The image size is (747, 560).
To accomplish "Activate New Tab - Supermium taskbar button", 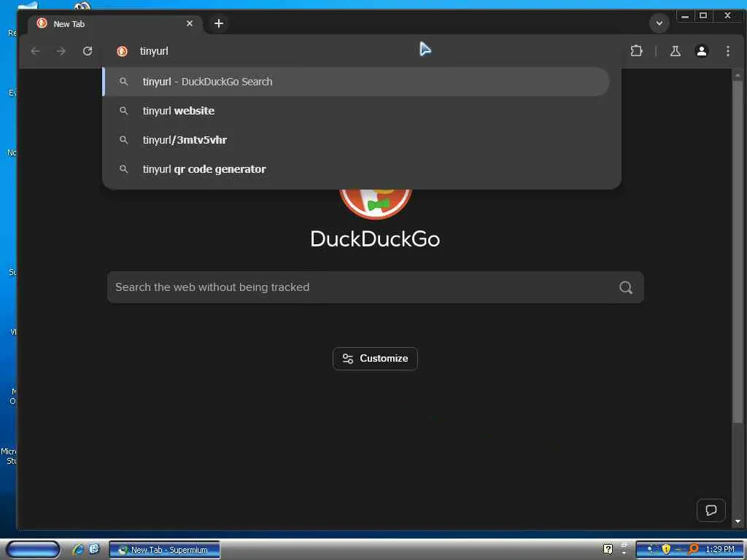I will point(165,550).
